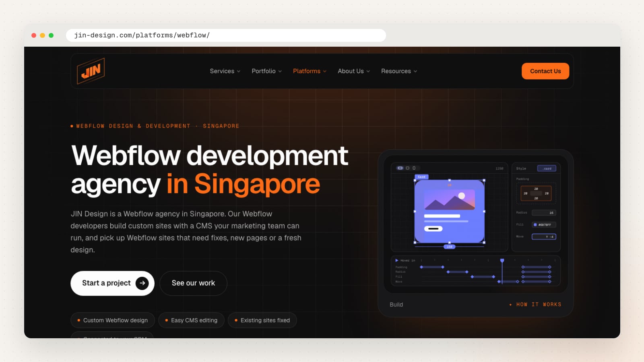Click the 1280 canvas width readout
Image resolution: width=644 pixels, height=362 pixels.
tap(500, 169)
